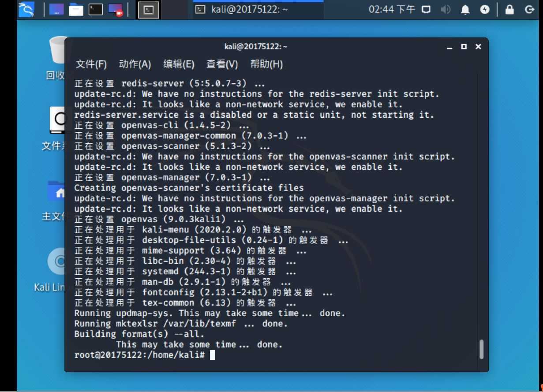Image resolution: width=543 pixels, height=392 pixels.
Task: Open the Kali applications menu icon
Action: pos(26,9)
